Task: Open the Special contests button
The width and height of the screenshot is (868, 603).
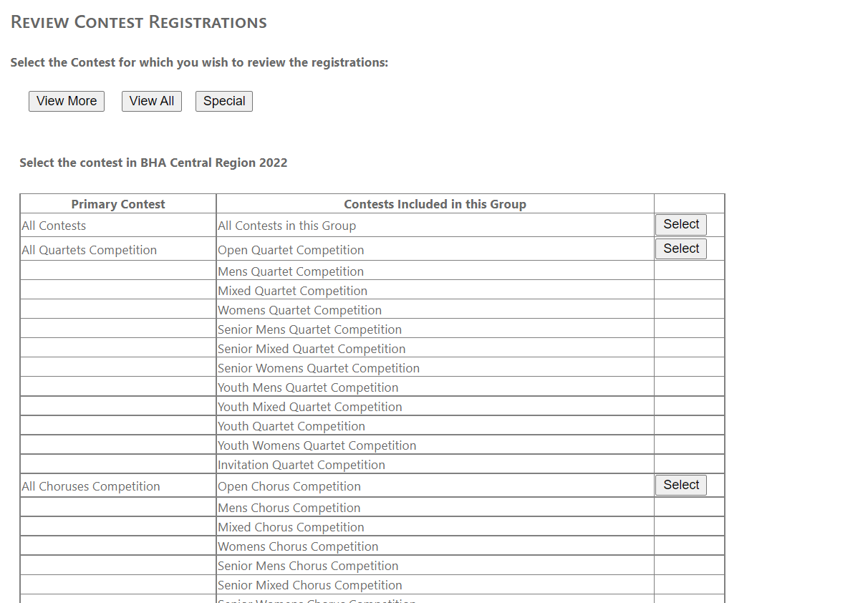Action: (x=224, y=101)
